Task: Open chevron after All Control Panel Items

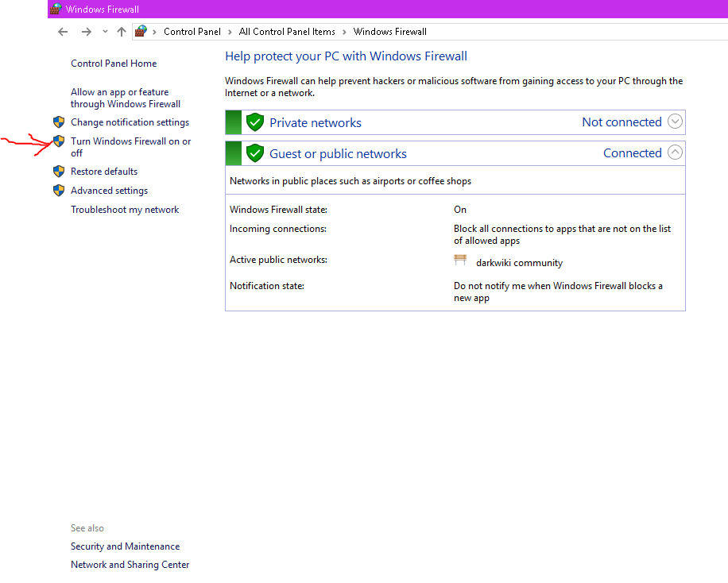Action: (x=344, y=32)
